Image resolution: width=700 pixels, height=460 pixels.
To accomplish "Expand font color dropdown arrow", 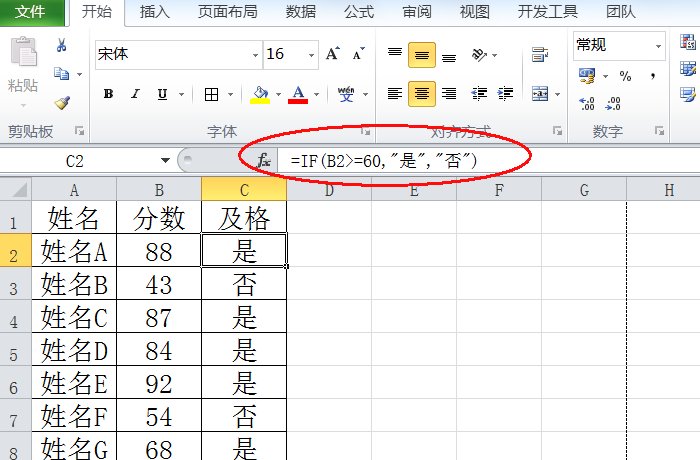I will tap(316, 94).
